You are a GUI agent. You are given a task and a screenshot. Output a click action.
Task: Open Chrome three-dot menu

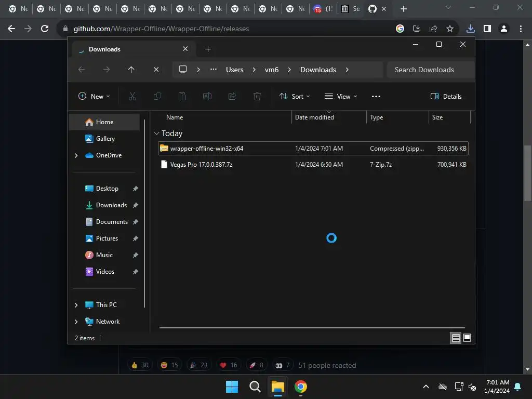point(521,29)
